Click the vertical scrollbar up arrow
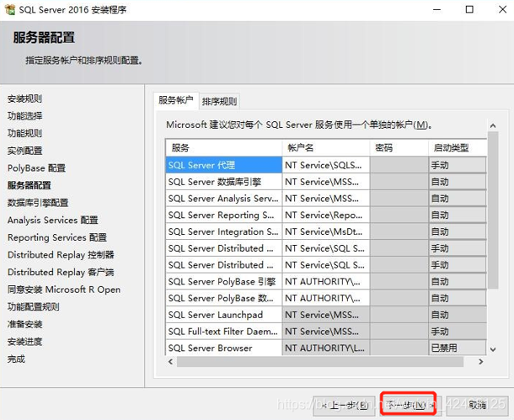The width and height of the screenshot is (514, 420). tap(493, 125)
